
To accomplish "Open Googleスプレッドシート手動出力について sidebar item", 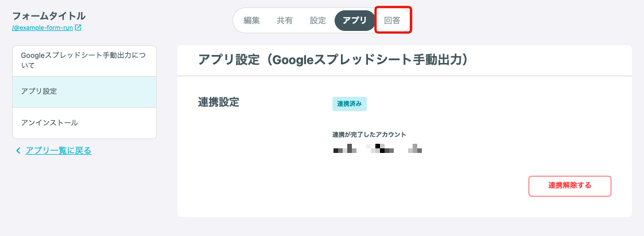I will click(84, 61).
